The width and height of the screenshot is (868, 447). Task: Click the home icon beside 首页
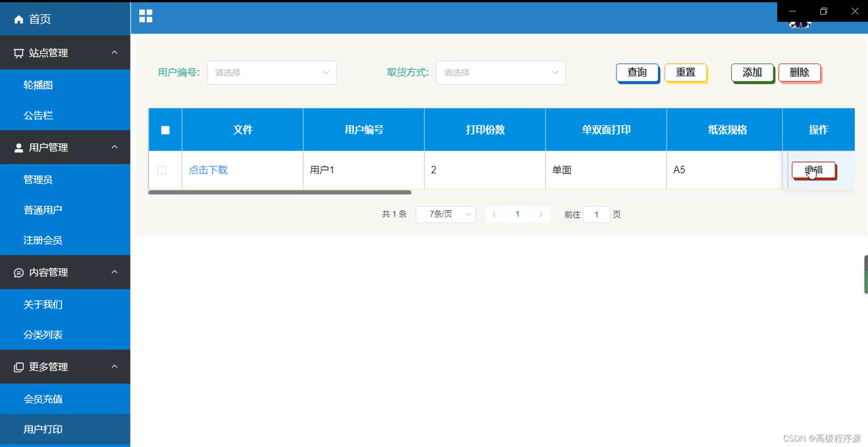[18, 19]
